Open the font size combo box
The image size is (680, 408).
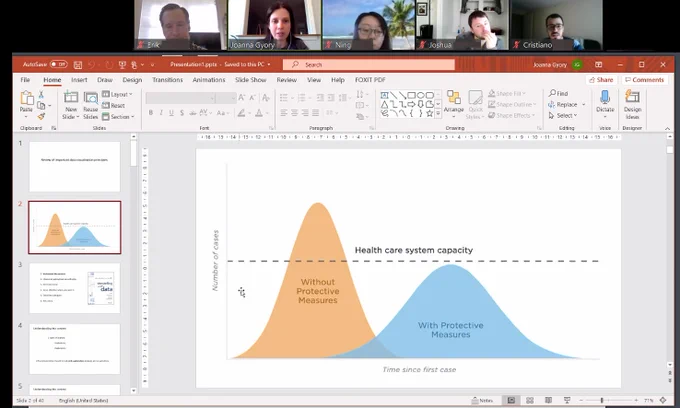226,98
